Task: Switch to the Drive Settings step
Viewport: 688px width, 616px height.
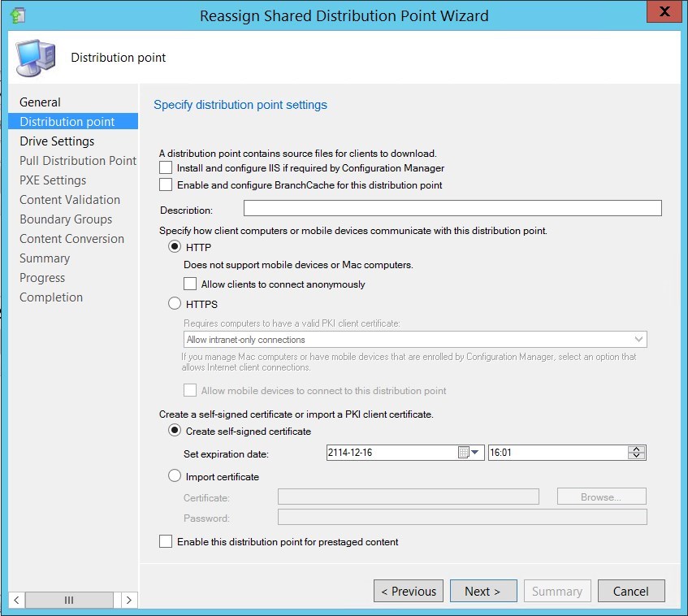Action: [58, 141]
